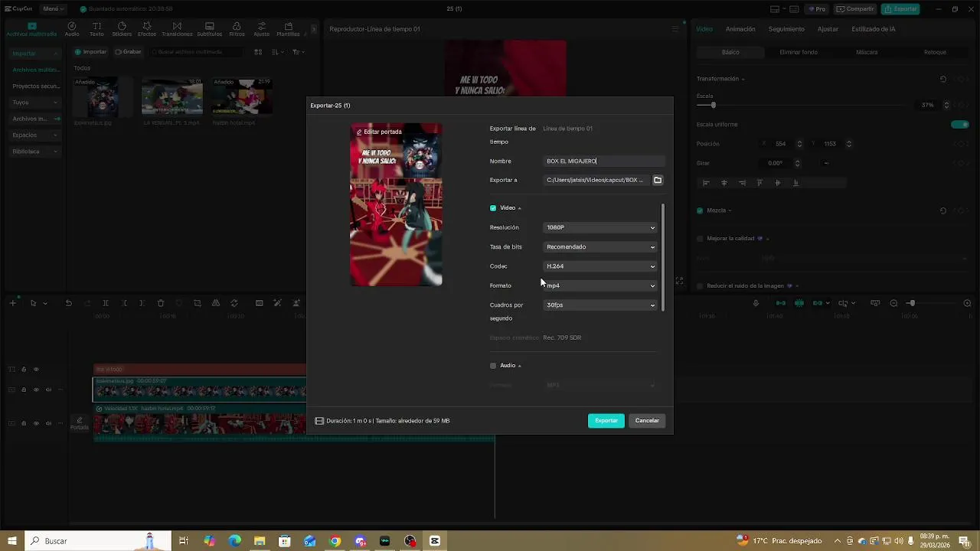Select Proyectos secundarios in the sidebar
Image resolution: width=980 pixels, height=551 pixels.
(35, 86)
